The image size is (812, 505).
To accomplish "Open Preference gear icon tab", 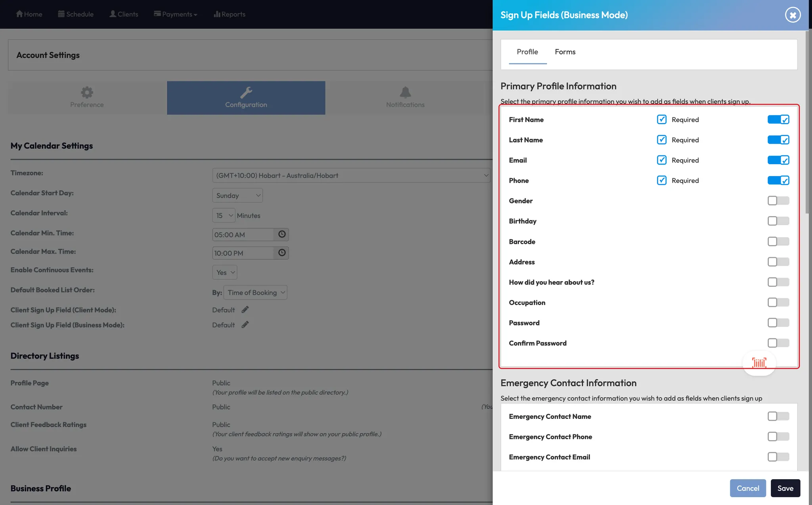I will pos(87,92).
